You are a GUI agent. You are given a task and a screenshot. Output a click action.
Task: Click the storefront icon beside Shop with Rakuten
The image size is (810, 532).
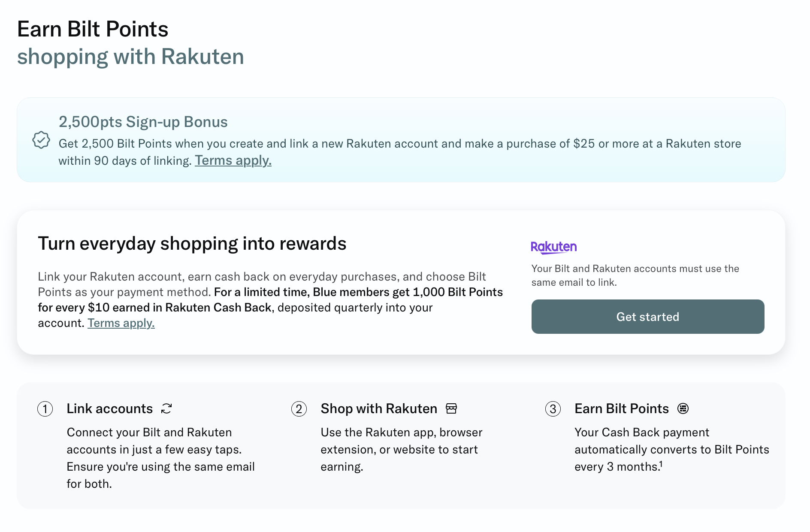[x=451, y=408]
